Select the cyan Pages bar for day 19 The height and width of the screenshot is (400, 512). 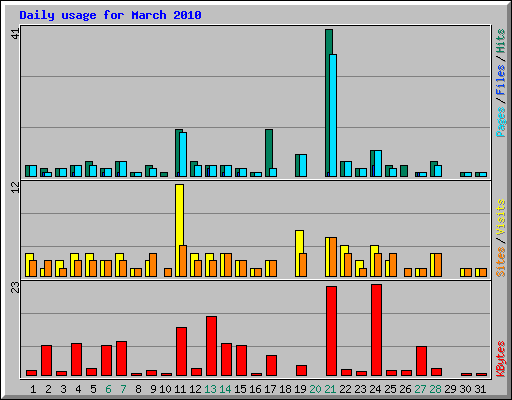[x=303, y=165]
